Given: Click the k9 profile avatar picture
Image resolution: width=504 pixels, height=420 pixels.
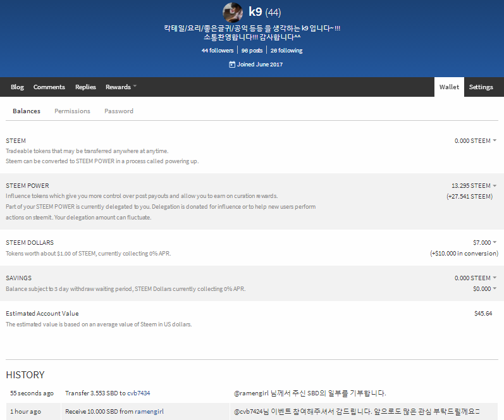Looking at the screenshot, I should (232, 12).
